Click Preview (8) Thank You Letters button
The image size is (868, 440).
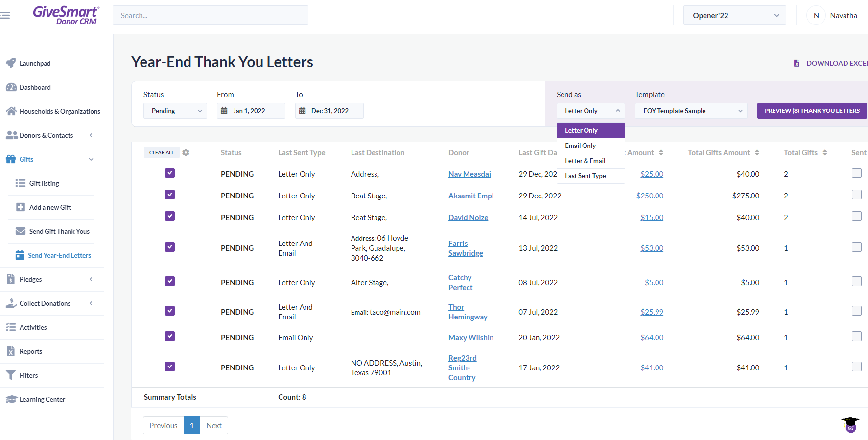click(x=812, y=111)
